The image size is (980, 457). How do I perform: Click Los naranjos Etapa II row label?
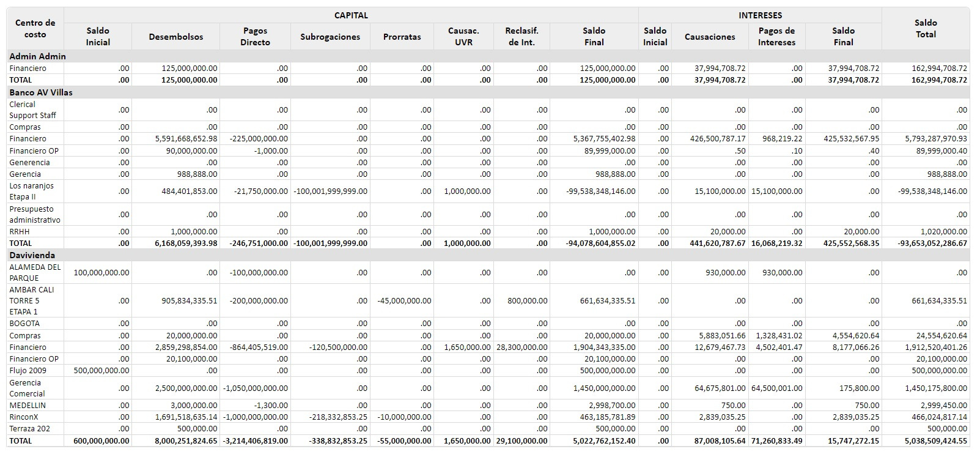tap(31, 191)
